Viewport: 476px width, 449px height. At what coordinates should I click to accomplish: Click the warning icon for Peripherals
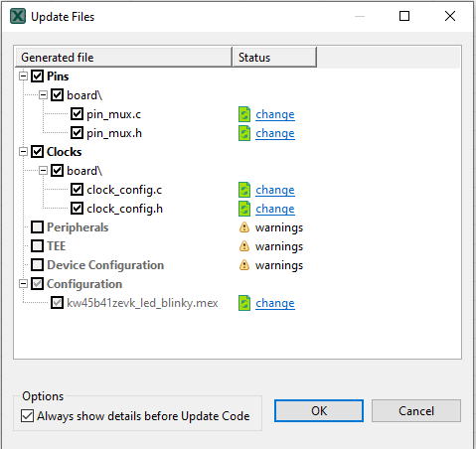[244, 227]
